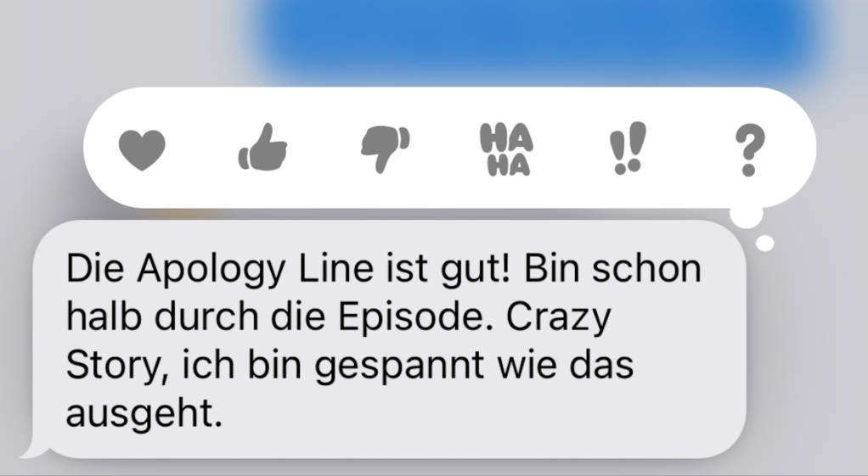Tap the thumbs up reaction

click(x=263, y=147)
